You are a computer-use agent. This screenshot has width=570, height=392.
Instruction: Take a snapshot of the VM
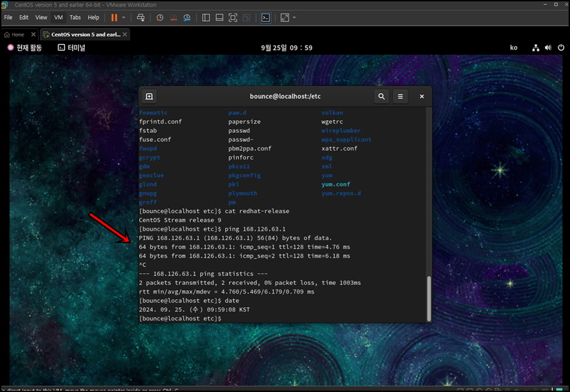pyautogui.click(x=160, y=18)
